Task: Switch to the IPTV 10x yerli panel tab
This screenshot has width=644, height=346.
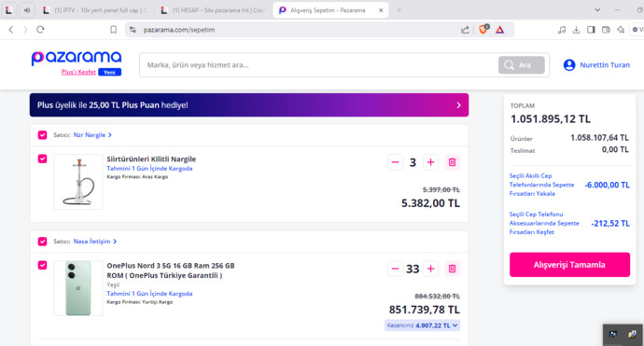Action: [x=97, y=10]
